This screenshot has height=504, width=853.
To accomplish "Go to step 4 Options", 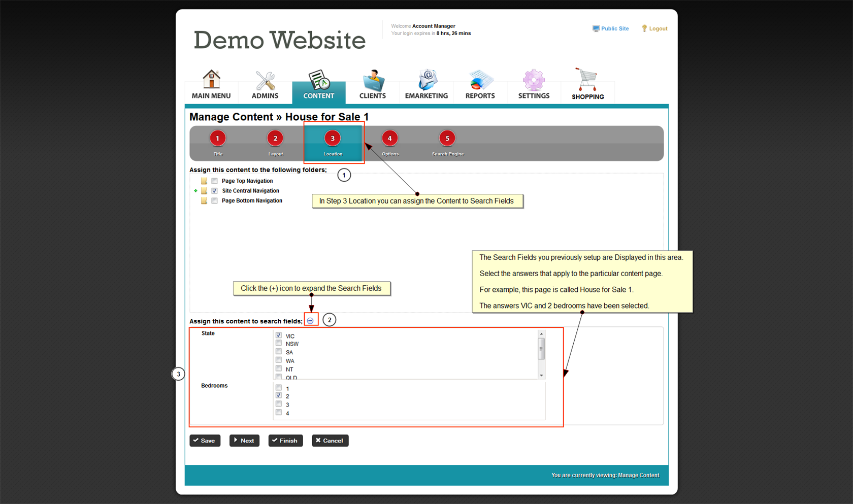I will click(390, 139).
